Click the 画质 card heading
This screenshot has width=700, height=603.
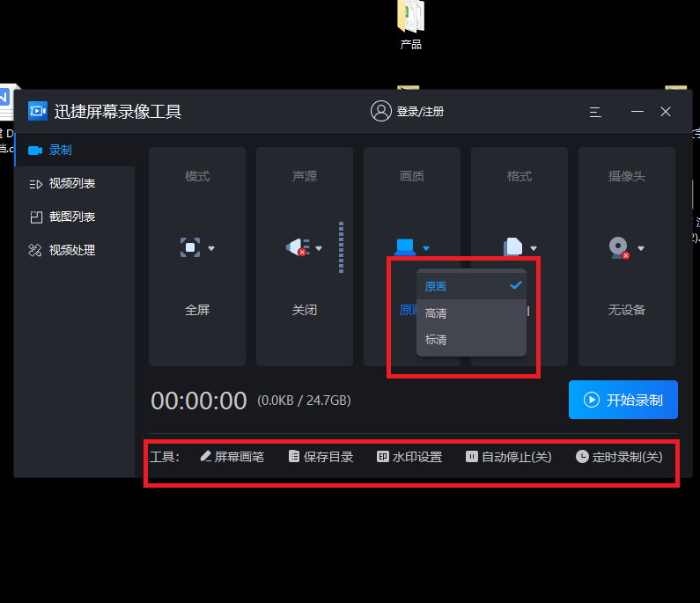pos(412,176)
